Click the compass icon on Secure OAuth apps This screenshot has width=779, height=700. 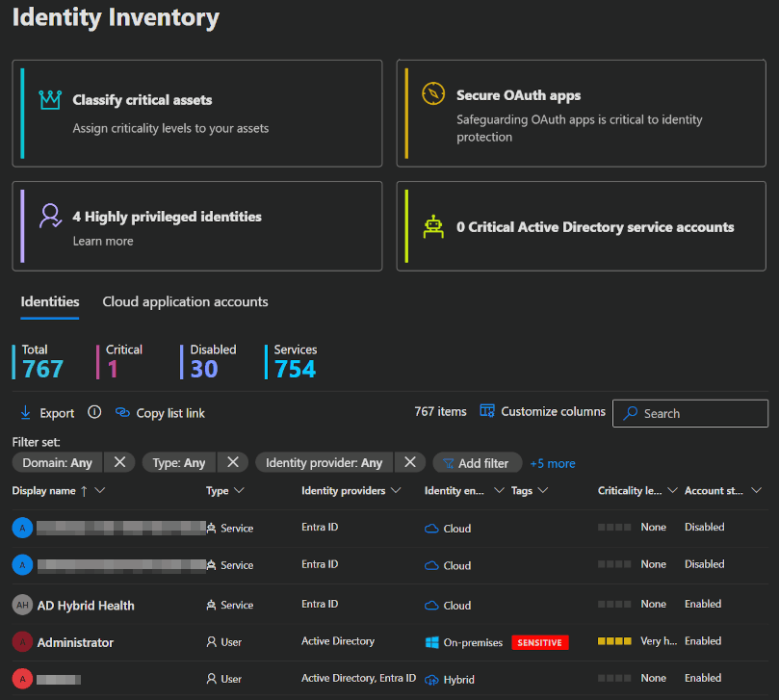tap(433, 94)
